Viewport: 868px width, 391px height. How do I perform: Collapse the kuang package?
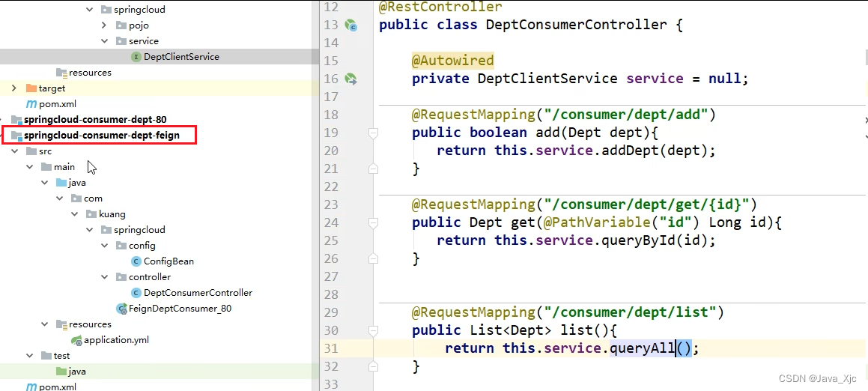point(75,213)
